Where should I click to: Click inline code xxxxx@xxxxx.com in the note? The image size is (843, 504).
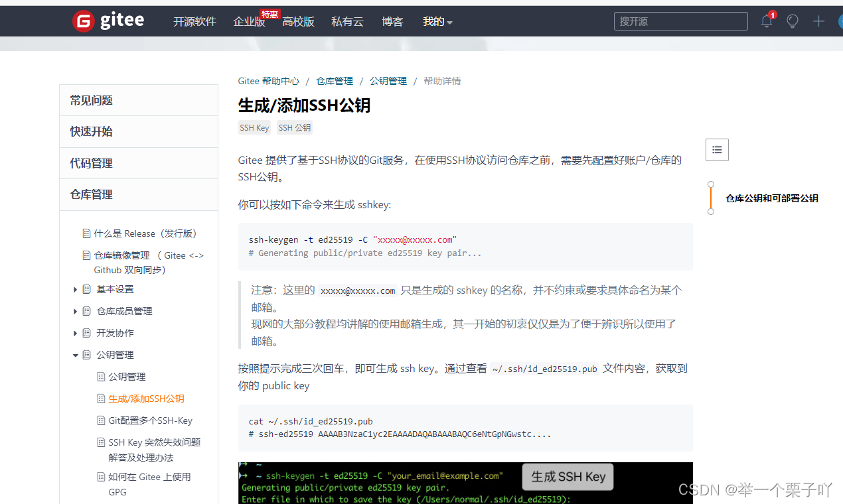click(x=357, y=290)
